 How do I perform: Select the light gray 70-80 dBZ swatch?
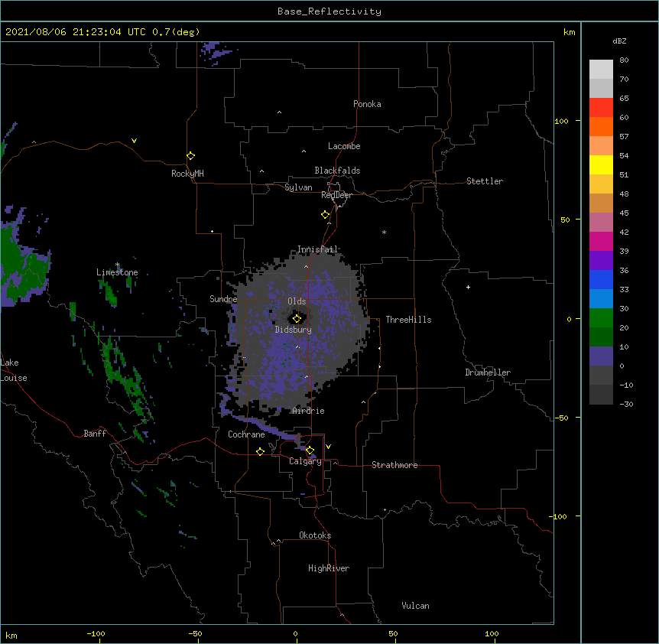[x=601, y=69]
